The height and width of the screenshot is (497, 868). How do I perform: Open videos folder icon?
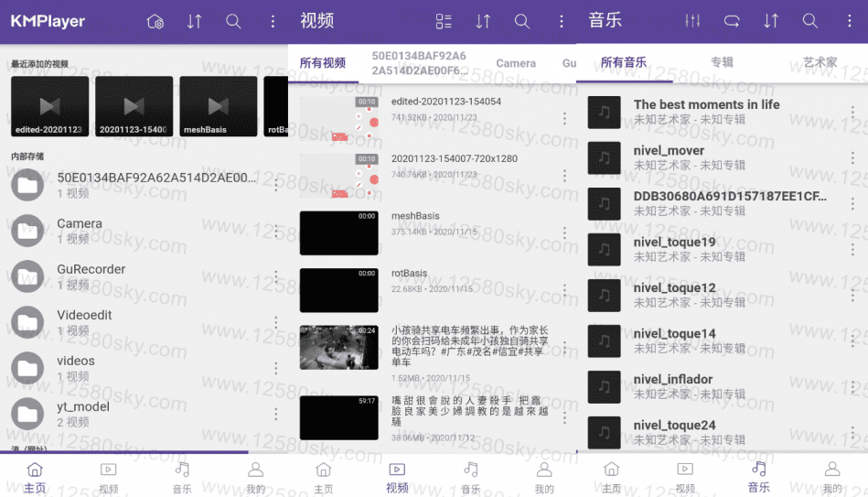point(27,368)
